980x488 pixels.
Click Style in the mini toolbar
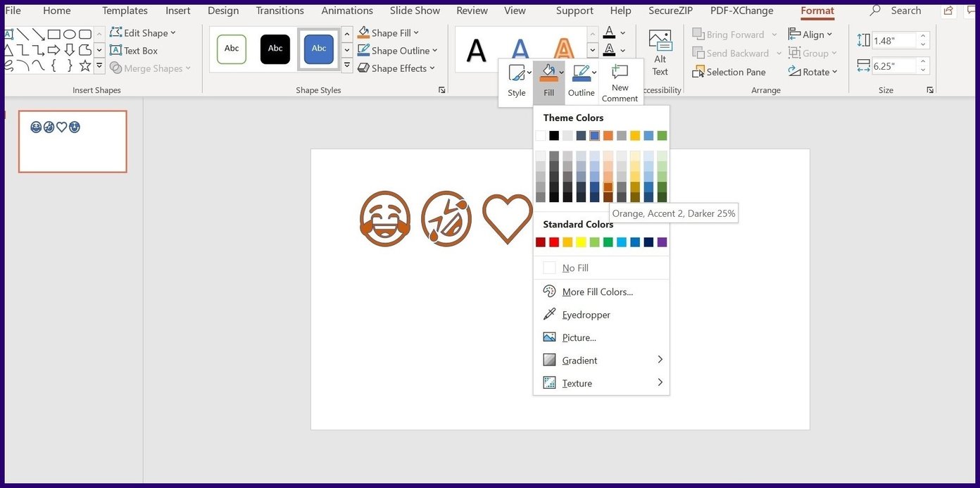click(517, 82)
